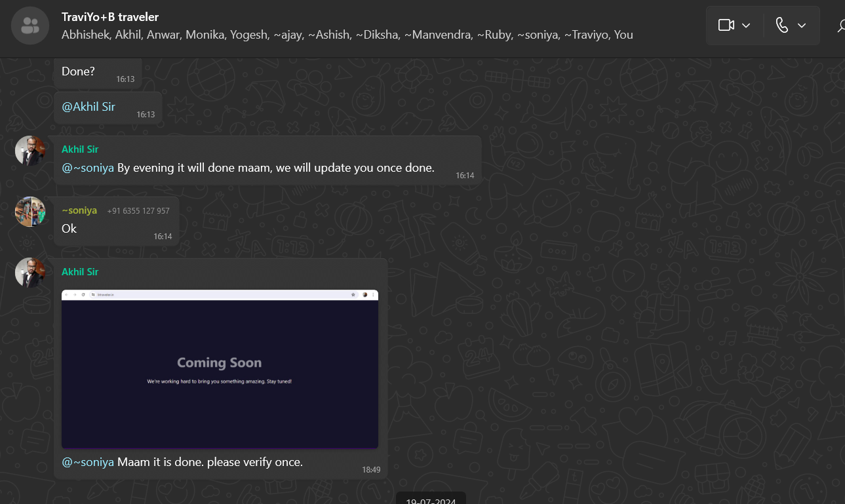Open Akhil Sir's avatar beside the image message

30,273
